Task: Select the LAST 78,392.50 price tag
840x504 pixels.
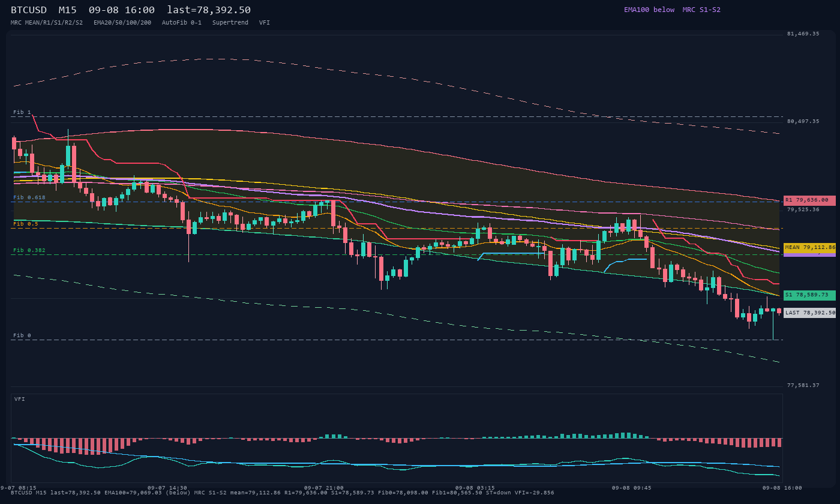Action: tap(809, 313)
